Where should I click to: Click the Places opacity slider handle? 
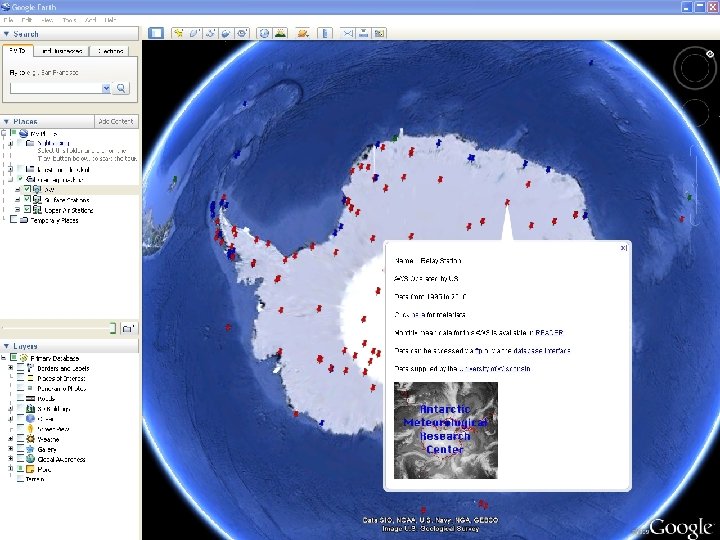tap(113, 328)
